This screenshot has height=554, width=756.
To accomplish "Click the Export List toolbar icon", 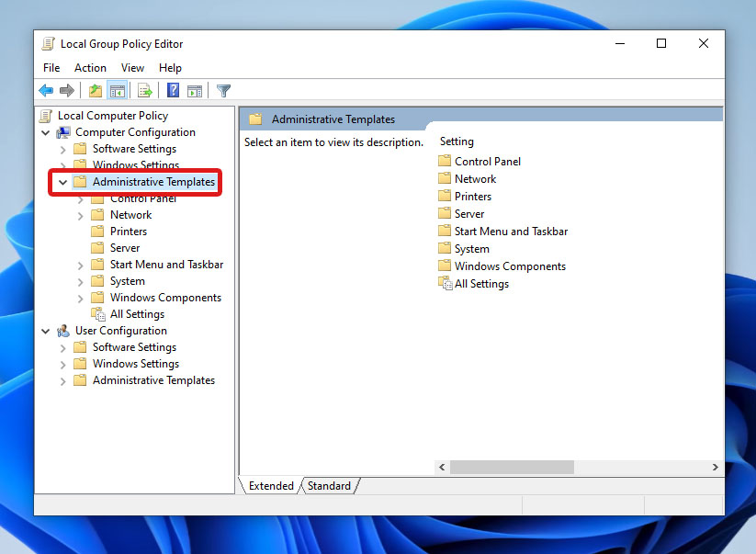I will click(x=144, y=90).
